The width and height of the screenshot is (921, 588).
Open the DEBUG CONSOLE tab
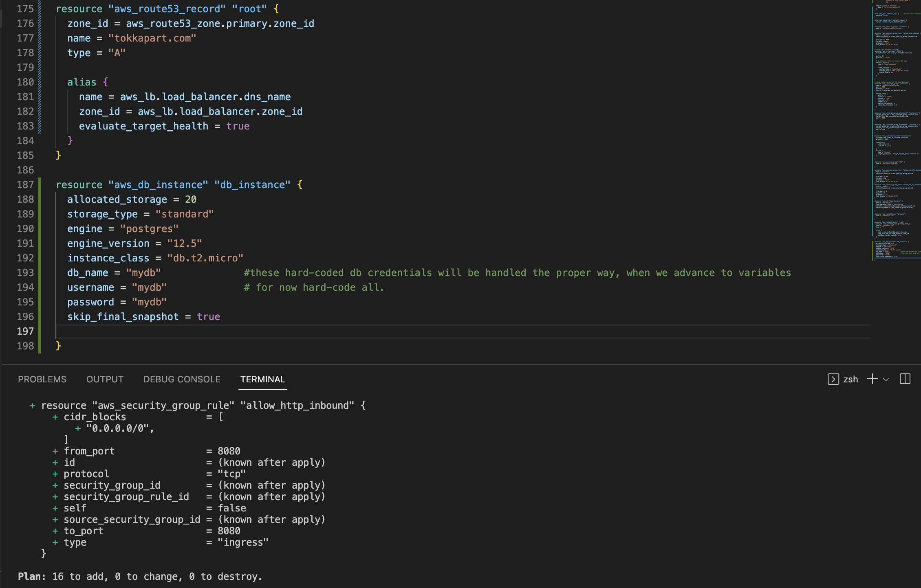coord(182,379)
